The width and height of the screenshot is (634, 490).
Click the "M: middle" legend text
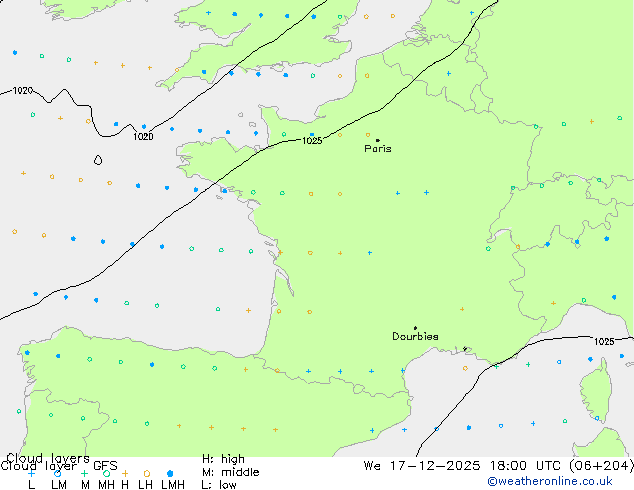(230, 472)
